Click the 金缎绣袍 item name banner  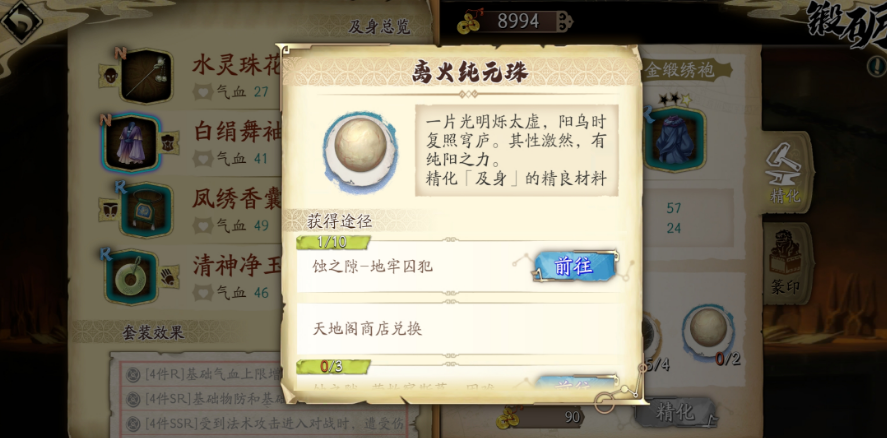click(686, 71)
